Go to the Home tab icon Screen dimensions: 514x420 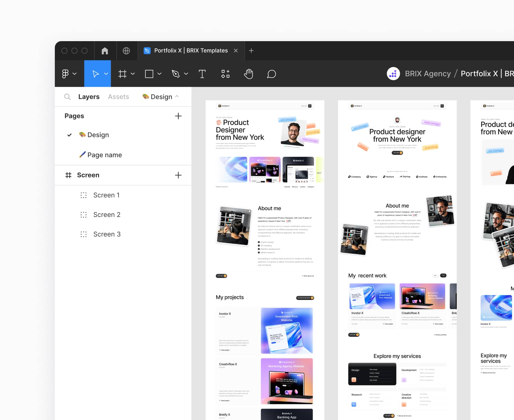point(105,51)
